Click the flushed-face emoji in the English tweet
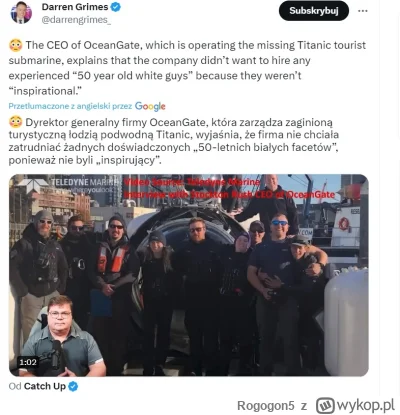 (x=16, y=45)
